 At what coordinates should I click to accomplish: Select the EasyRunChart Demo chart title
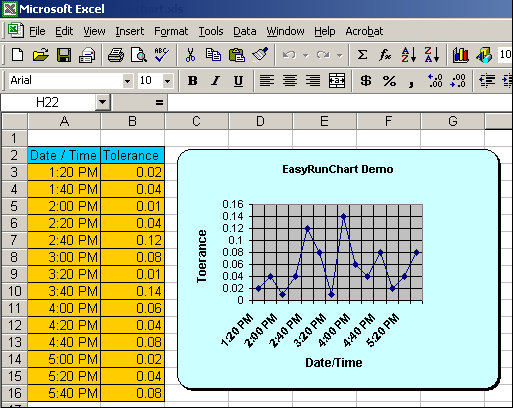(x=338, y=169)
